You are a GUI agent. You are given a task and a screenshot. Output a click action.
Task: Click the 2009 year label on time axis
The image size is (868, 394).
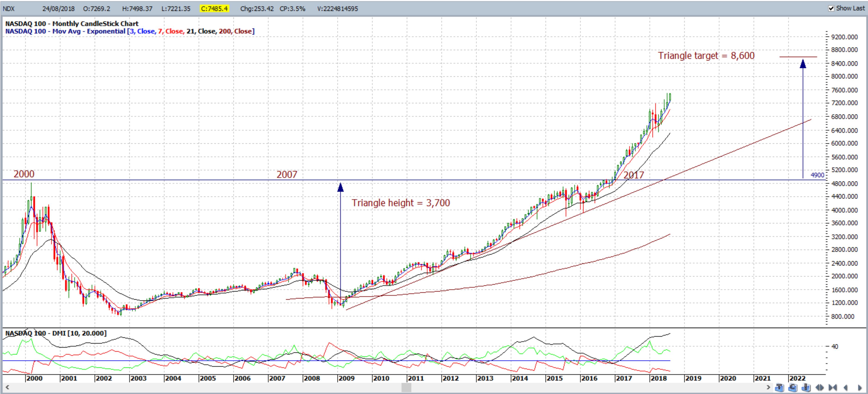click(346, 378)
